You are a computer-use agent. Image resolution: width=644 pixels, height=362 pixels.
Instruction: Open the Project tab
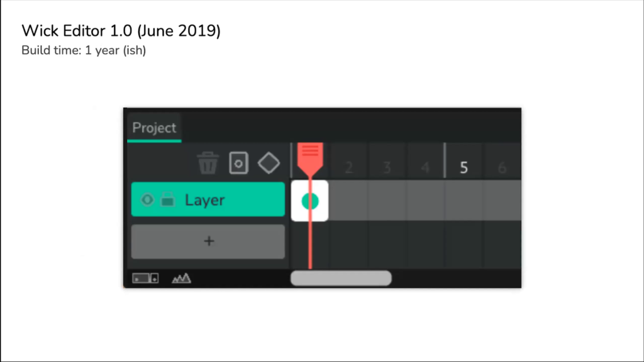(155, 128)
